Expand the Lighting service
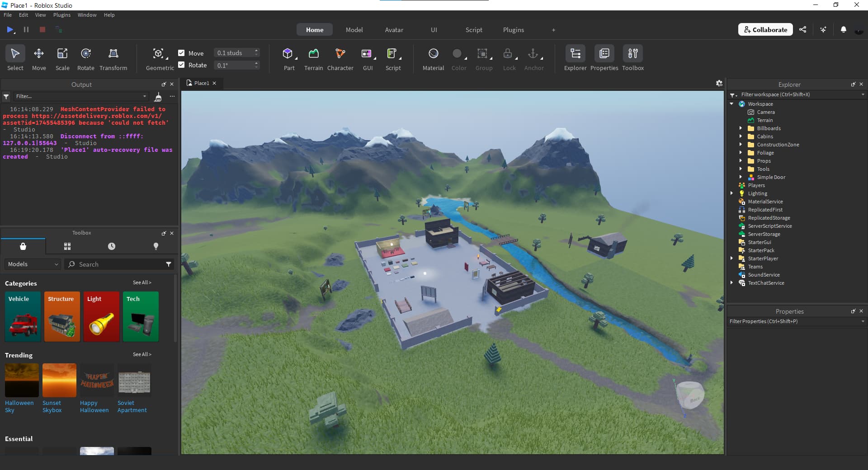This screenshot has width=868, height=470. (732, 193)
